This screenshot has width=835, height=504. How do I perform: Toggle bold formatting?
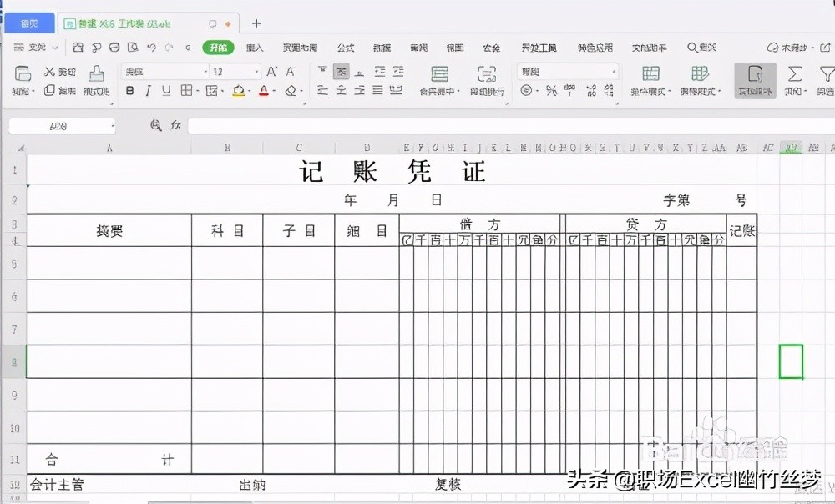[x=129, y=88]
